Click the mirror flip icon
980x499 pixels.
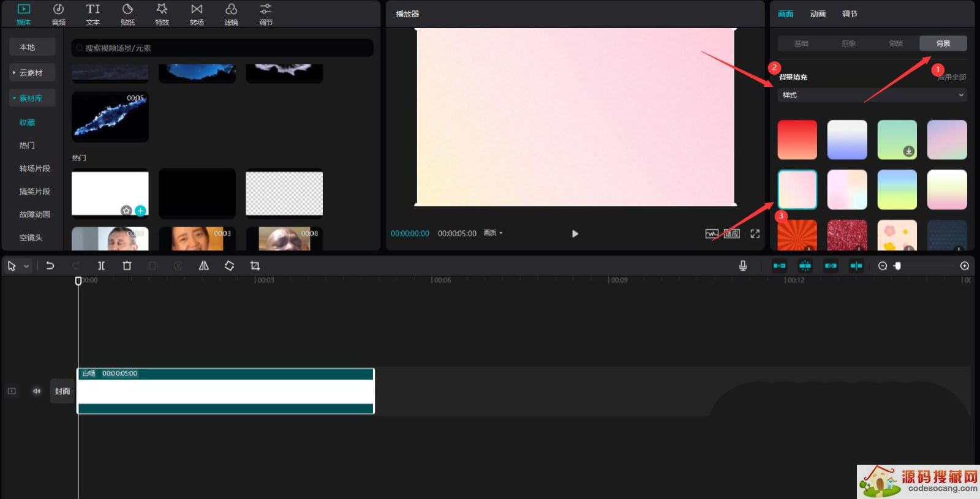203,266
